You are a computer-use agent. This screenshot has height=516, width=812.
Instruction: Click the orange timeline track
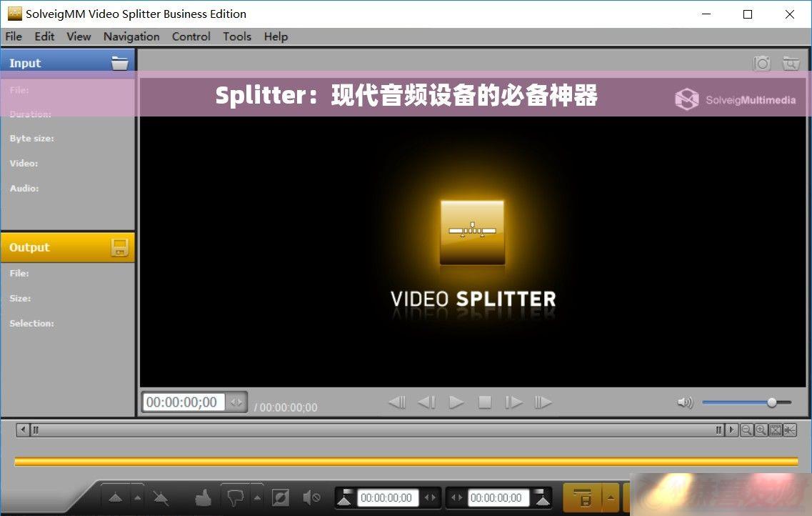(x=406, y=461)
